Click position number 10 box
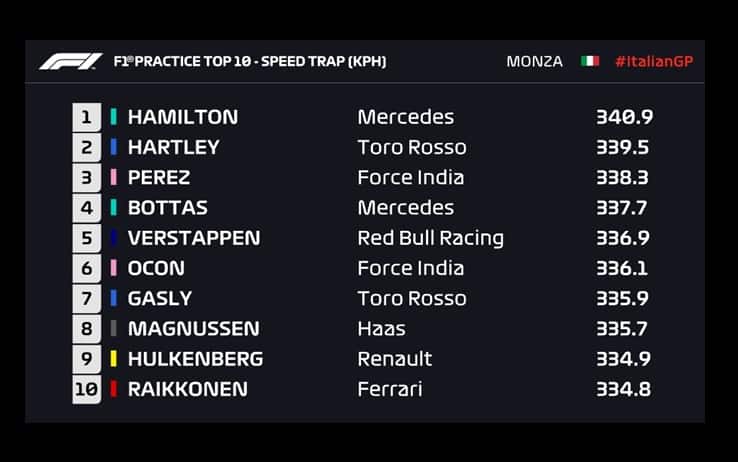The height and width of the screenshot is (462, 738). coord(86,389)
